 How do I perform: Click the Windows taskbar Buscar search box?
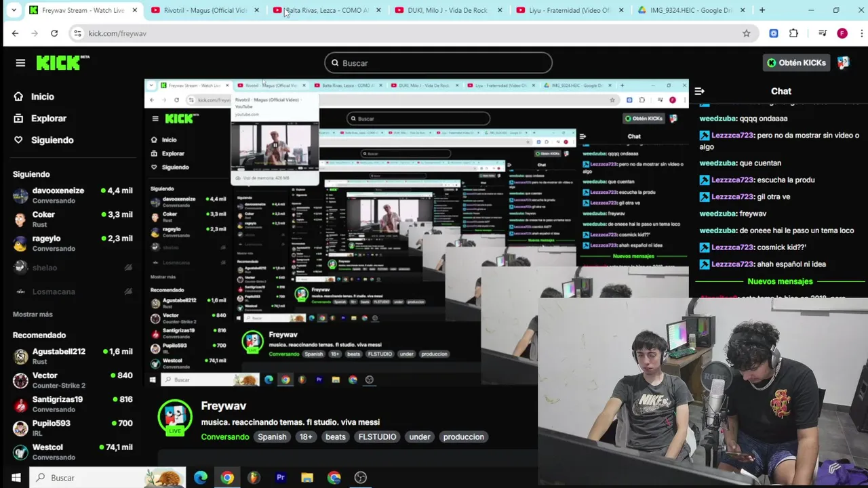[x=108, y=478]
